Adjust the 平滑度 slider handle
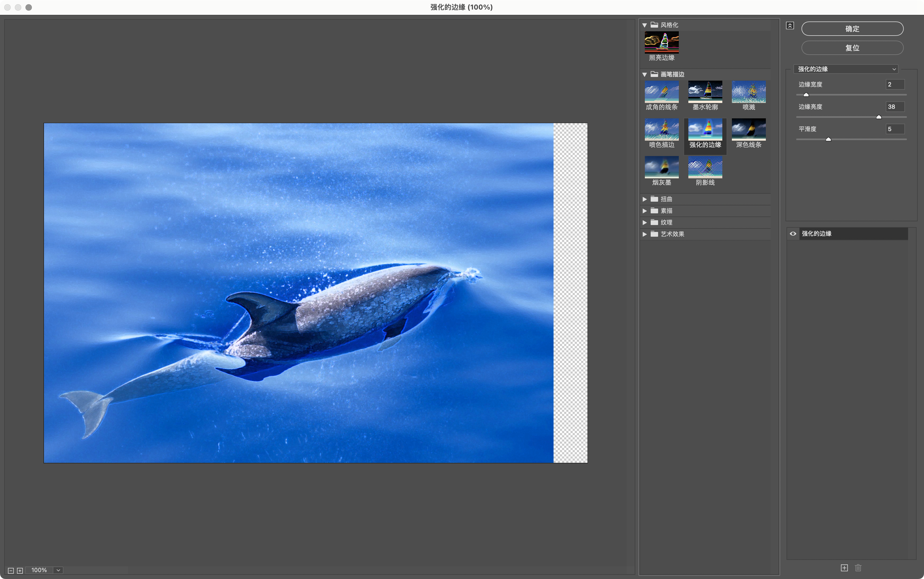924x579 pixels. (828, 139)
